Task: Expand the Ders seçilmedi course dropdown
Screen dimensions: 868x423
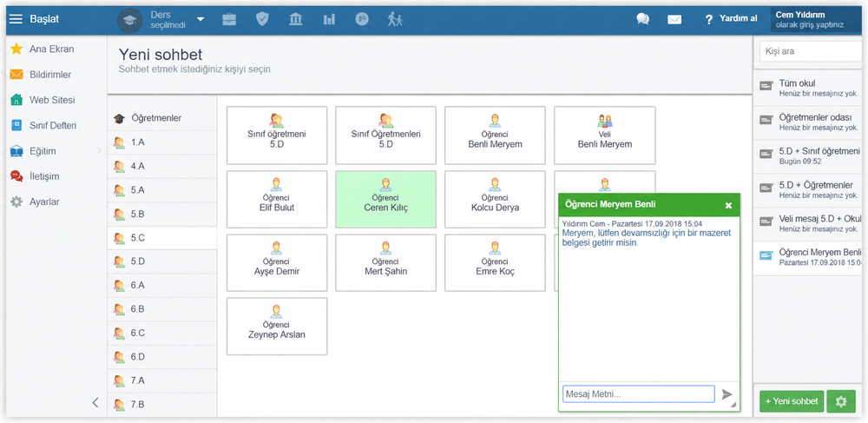Action: pyautogui.click(x=201, y=19)
